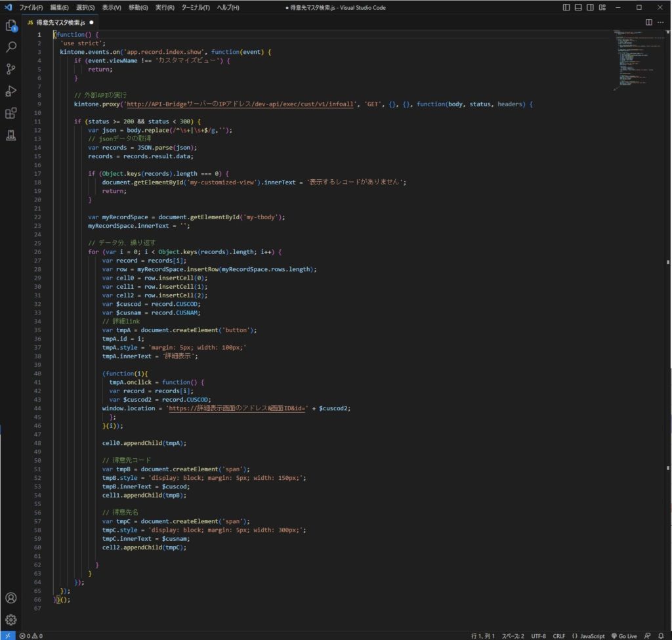Click the unsaved dot on the editor tab
Viewport: 672px width, 640px height.
[x=91, y=22]
